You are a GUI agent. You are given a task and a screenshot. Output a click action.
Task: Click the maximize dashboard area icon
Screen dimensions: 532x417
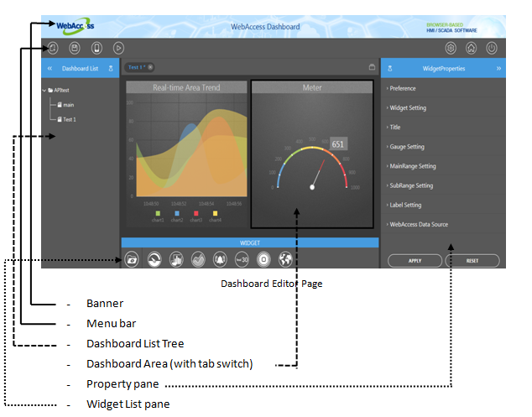pyautogui.click(x=372, y=67)
